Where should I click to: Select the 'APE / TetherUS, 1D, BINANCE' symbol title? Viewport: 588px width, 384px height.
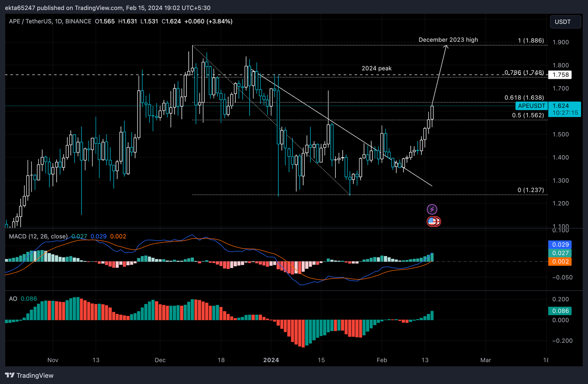(50, 21)
